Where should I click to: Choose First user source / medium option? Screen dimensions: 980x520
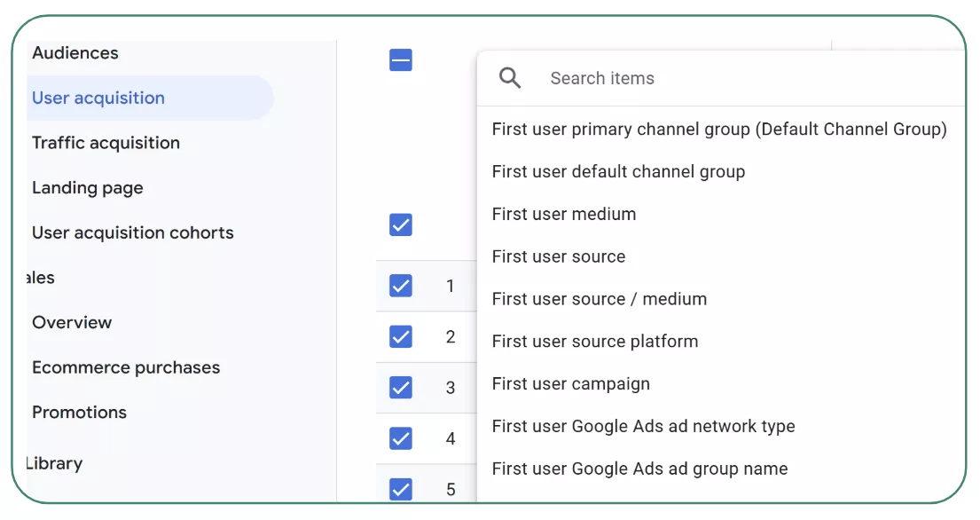click(x=600, y=299)
